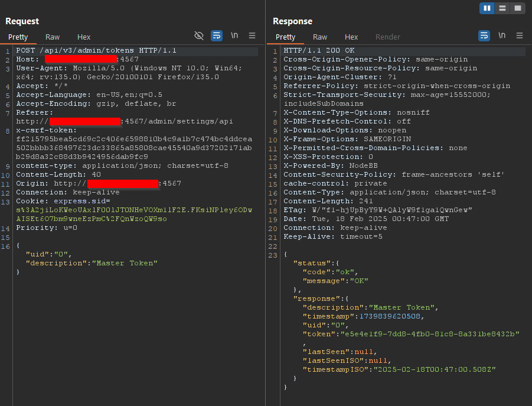Click line number 8 of the Request
The width and height of the screenshot is (532, 406).
(6, 130)
